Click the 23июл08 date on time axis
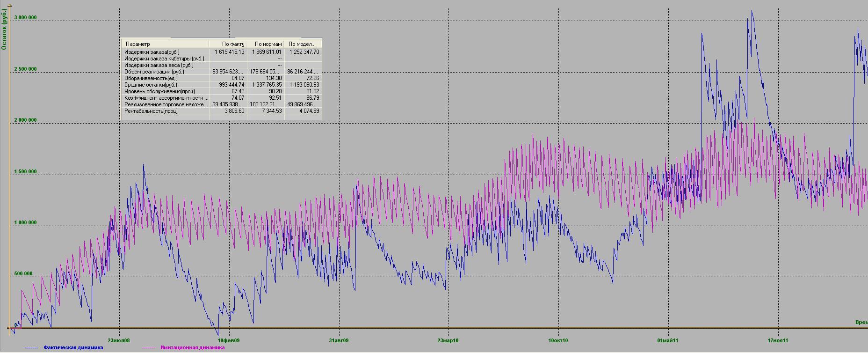The width and height of the screenshot is (868, 353). point(119,341)
